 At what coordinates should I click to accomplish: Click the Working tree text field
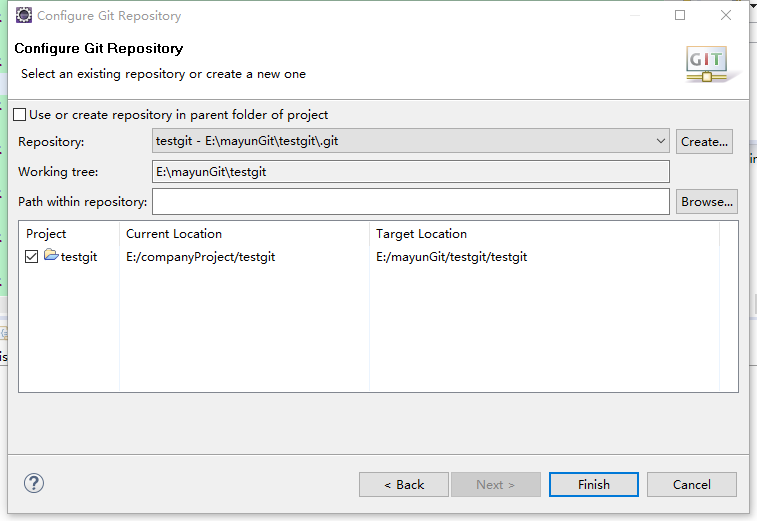pos(410,171)
